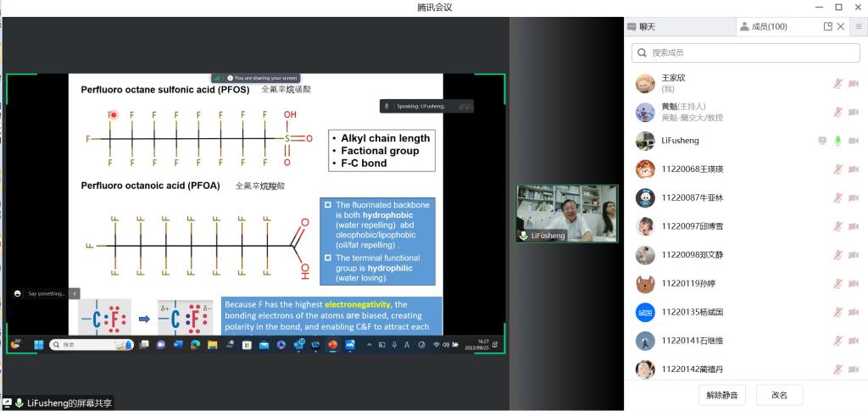Toggle the microphone icon for 王家欣

837,83
